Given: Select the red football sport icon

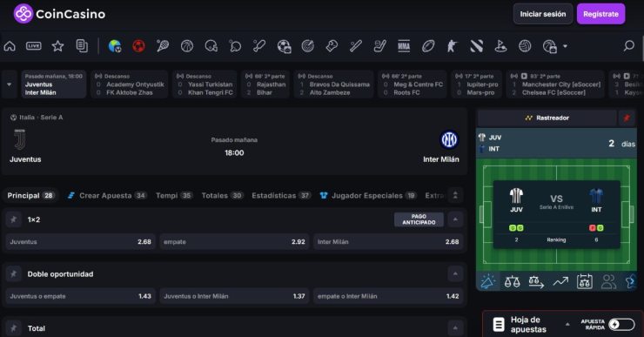Looking at the screenshot, I should pos(139,46).
